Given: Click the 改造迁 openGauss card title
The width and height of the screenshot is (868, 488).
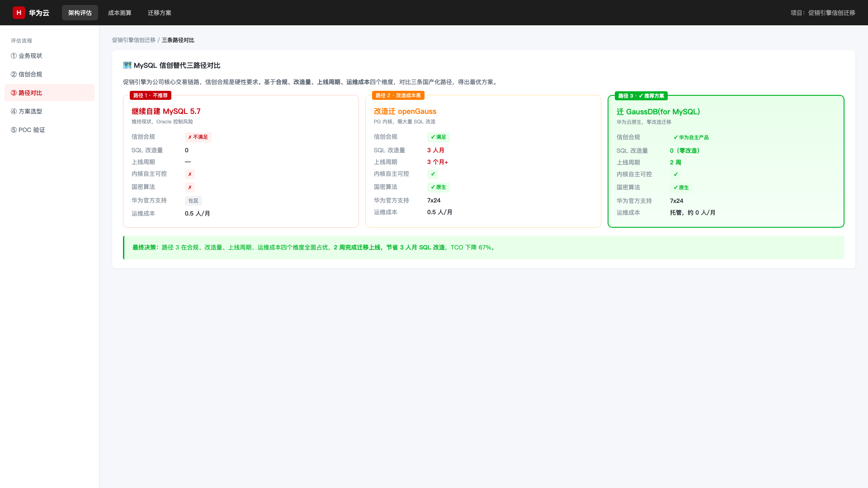Looking at the screenshot, I should [405, 111].
